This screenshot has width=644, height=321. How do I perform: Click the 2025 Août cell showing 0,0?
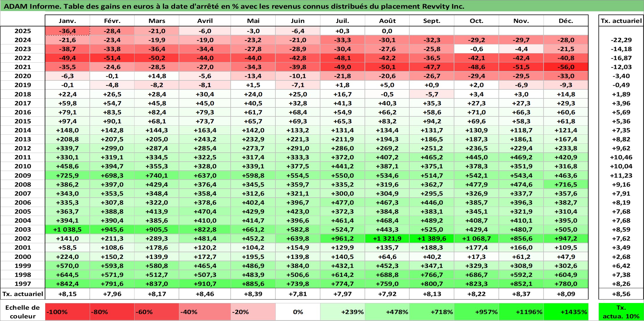pos(387,31)
